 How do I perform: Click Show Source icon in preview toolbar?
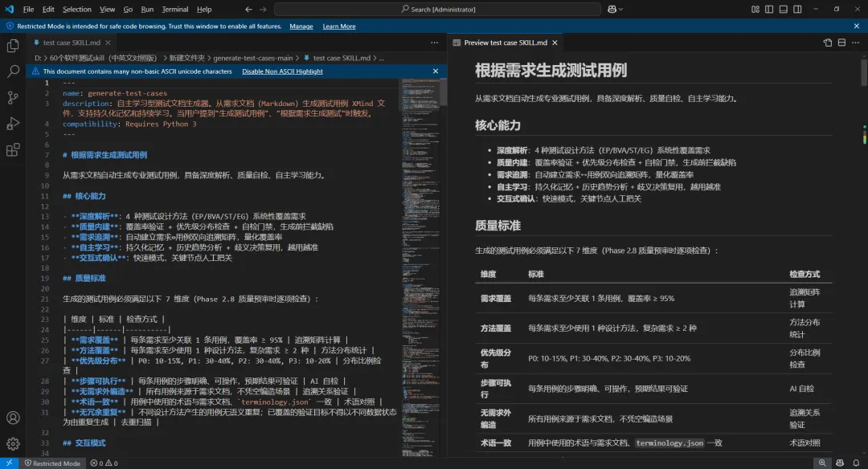(x=828, y=43)
